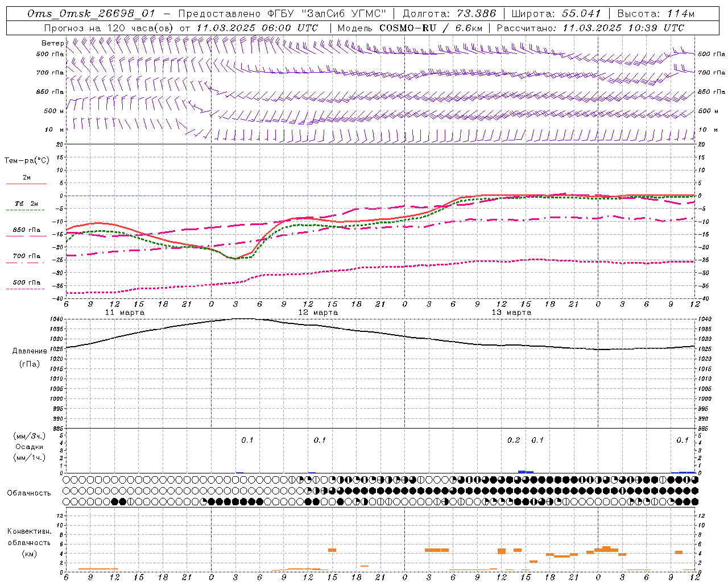The image size is (728, 582).
Task: Click the dashed line sample under Td 2м legend
Action: [26, 210]
